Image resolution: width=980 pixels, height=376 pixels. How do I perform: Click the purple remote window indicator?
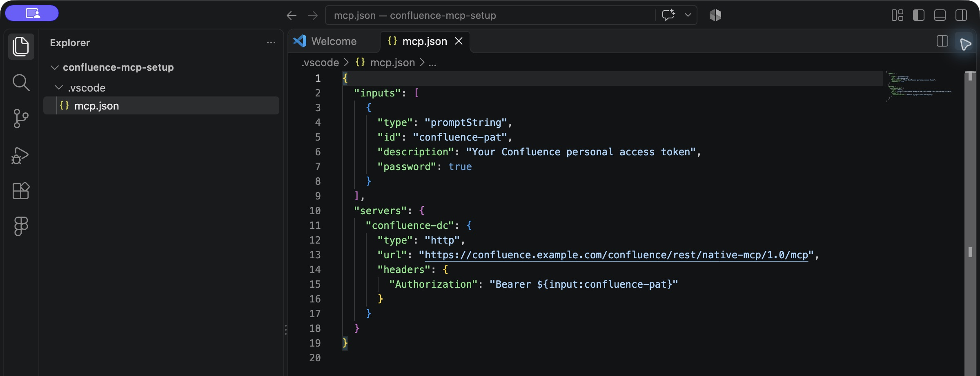tap(32, 13)
